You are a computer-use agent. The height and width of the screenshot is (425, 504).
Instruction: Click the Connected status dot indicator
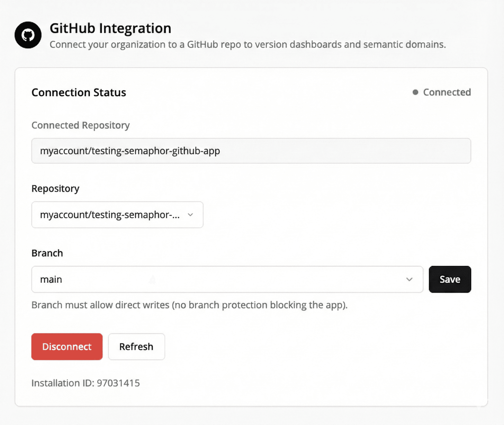pos(415,92)
